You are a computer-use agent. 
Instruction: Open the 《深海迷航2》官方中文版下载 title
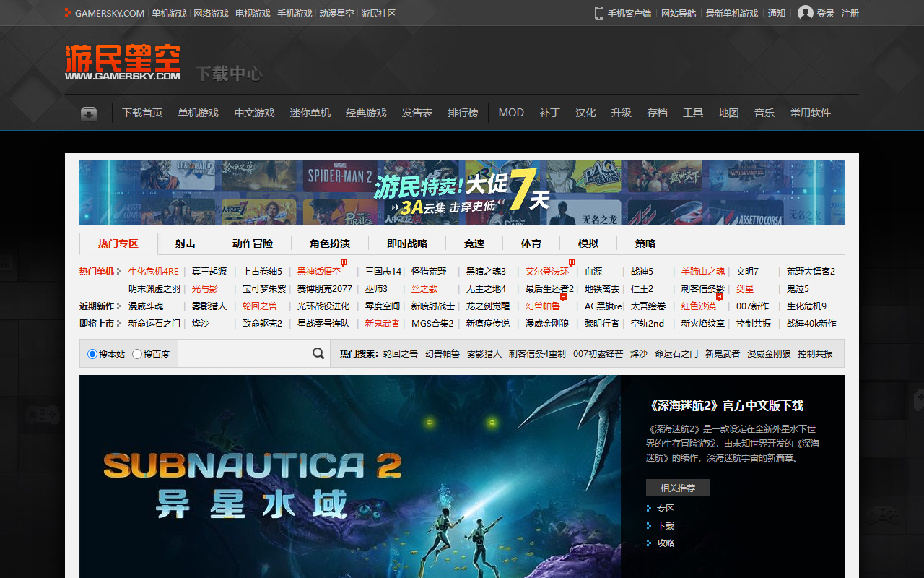click(x=725, y=406)
